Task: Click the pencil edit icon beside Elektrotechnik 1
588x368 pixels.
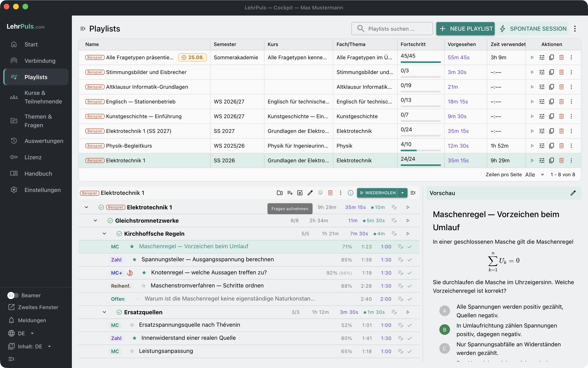Action: pos(310,193)
